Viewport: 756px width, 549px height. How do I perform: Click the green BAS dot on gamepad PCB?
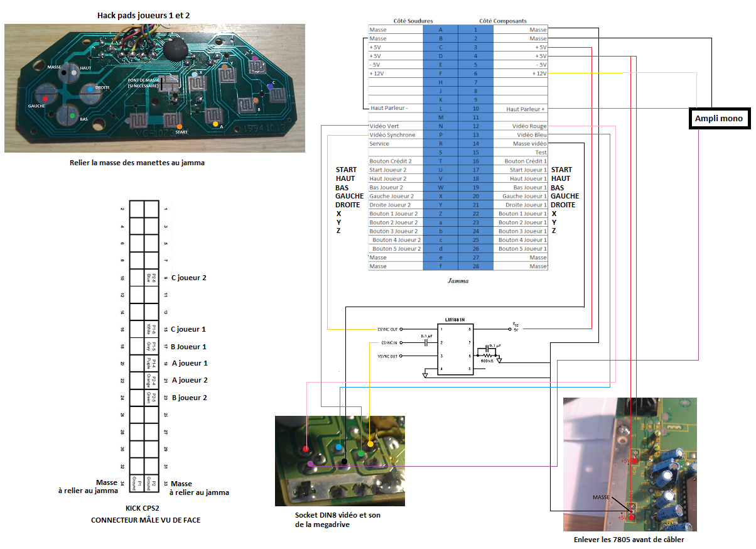[73, 116]
